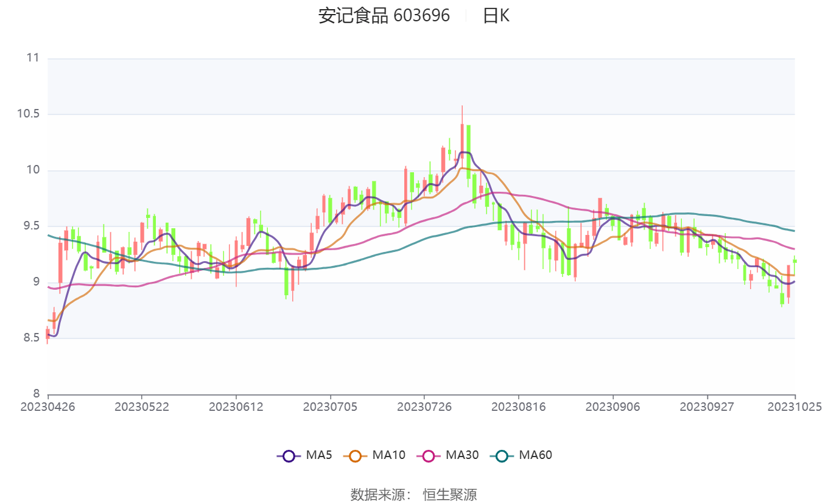The image size is (828, 504).
Task: Click the 10.5 price axis label
Action: (x=28, y=114)
